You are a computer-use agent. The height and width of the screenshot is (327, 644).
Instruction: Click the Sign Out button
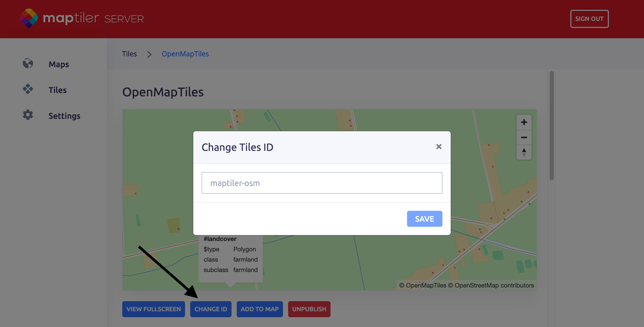[x=589, y=19]
